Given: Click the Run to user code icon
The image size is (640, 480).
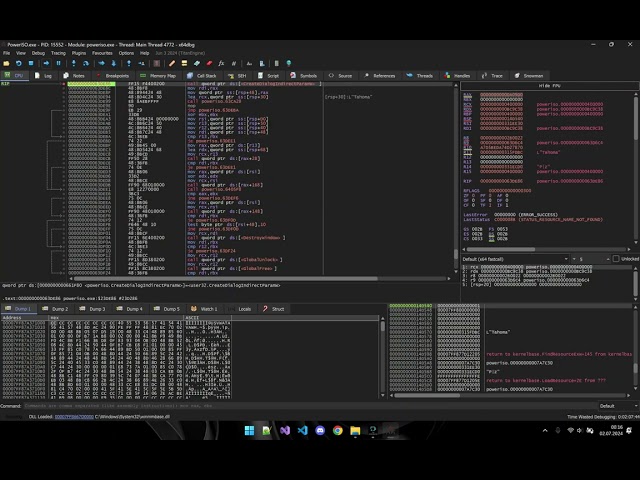Looking at the screenshot, I should click(x=141, y=63).
